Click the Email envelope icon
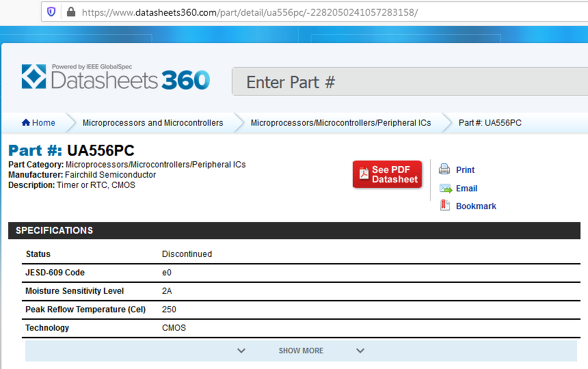The width and height of the screenshot is (588, 369). [x=445, y=189]
